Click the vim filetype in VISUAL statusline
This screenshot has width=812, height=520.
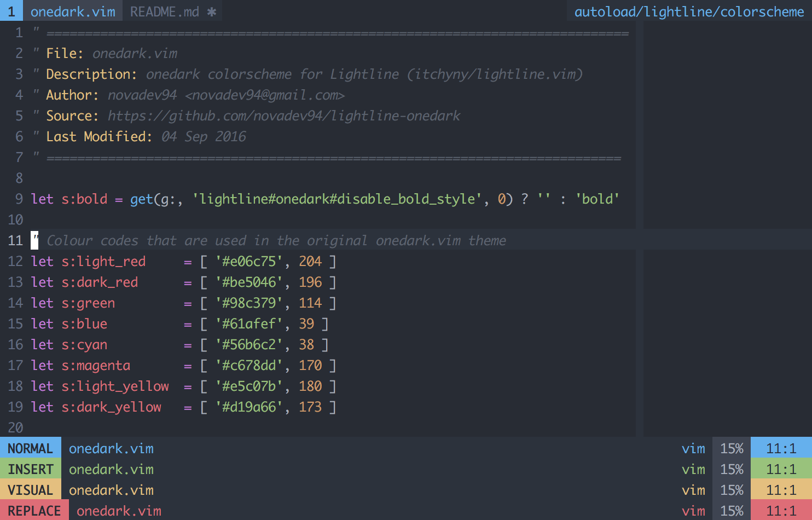click(x=693, y=490)
